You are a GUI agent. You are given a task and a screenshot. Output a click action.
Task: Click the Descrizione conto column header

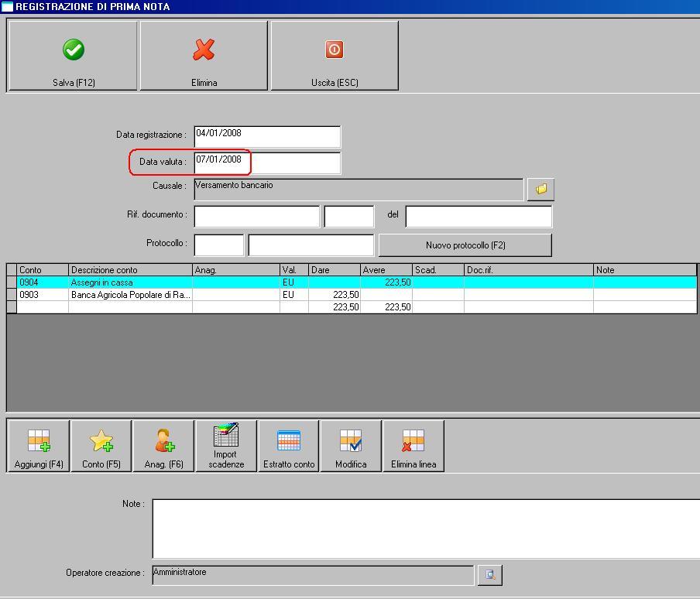tap(130, 270)
